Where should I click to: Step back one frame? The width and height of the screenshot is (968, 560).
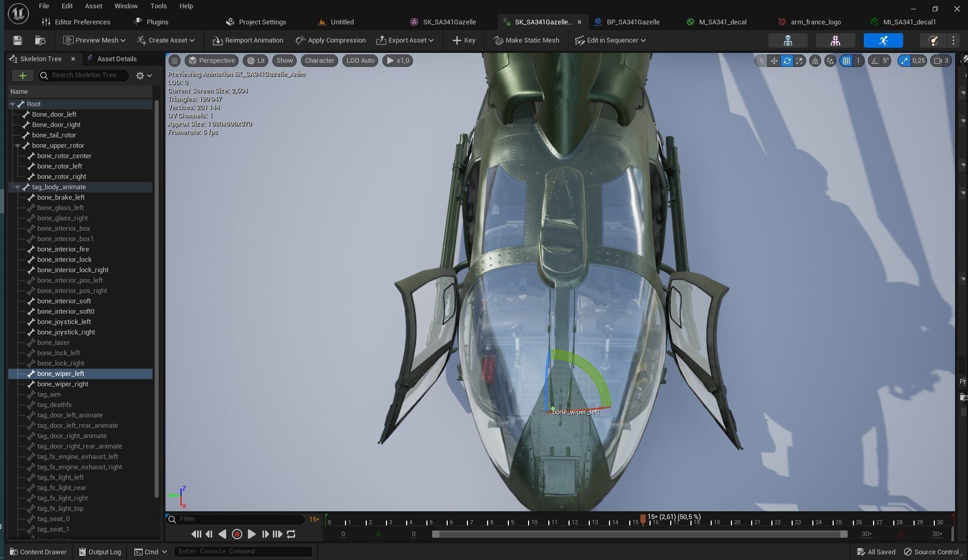coord(209,534)
